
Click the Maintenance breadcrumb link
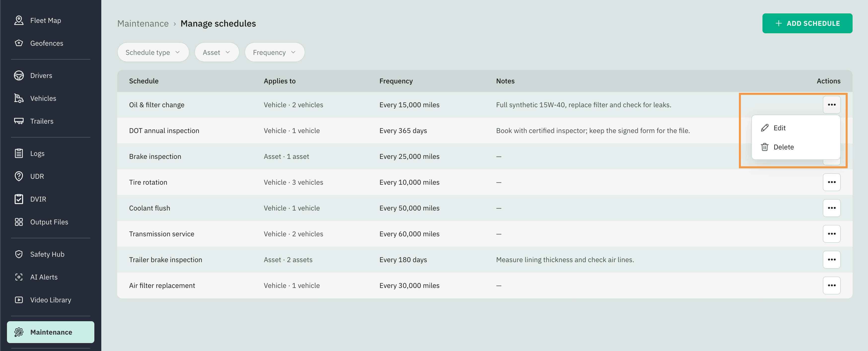pyautogui.click(x=143, y=24)
